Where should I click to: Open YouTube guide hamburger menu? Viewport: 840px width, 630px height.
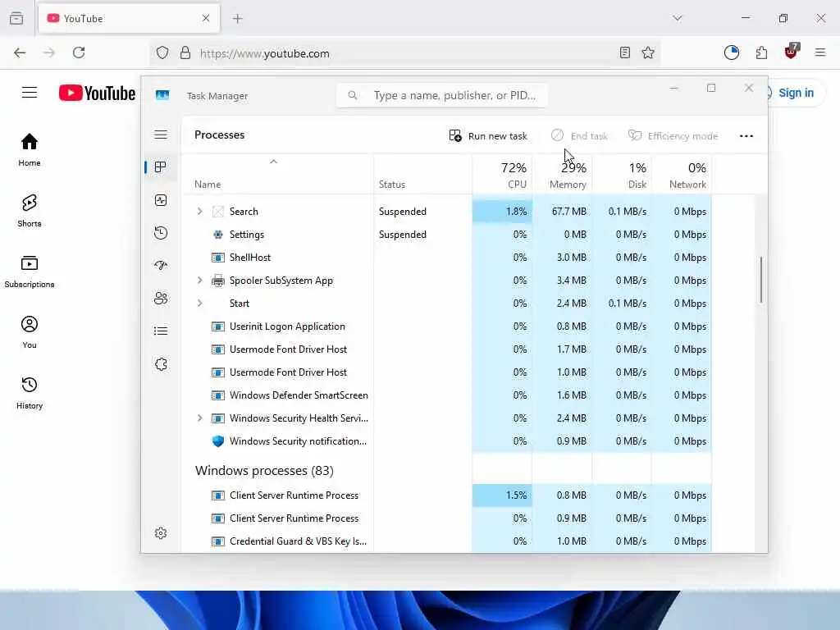pyautogui.click(x=30, y=93)
